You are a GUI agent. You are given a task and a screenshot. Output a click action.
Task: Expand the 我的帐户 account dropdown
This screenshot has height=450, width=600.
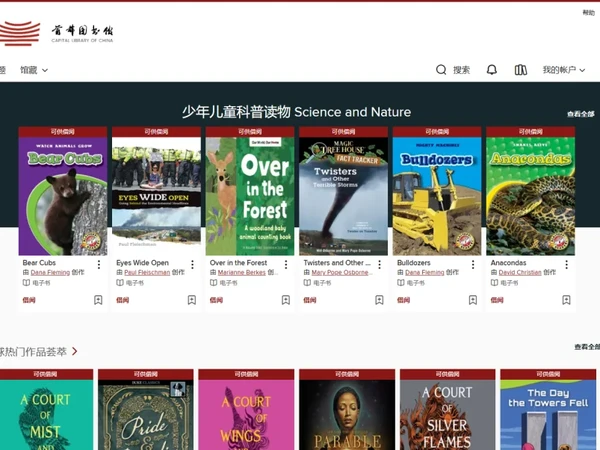pos(564,70)
